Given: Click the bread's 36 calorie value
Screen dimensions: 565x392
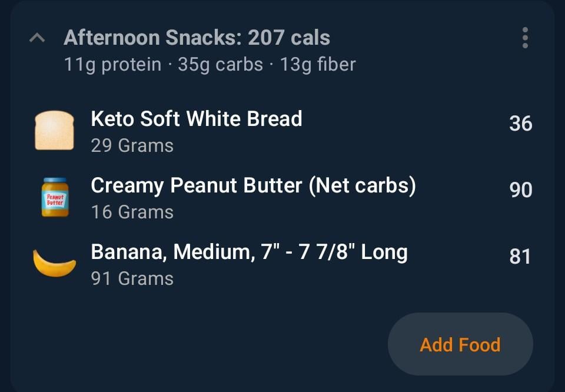Looking at the screenshot, I should coord(520,124).
